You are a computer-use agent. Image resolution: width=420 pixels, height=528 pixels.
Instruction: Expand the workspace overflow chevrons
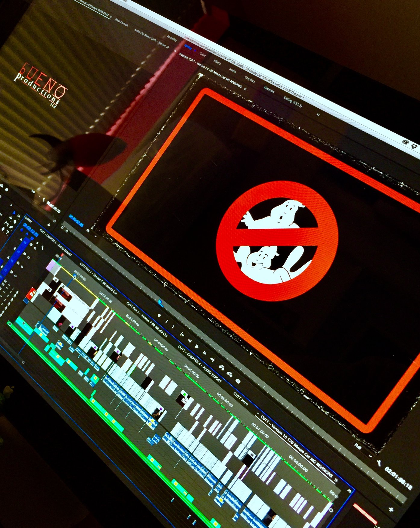(318, 115)
